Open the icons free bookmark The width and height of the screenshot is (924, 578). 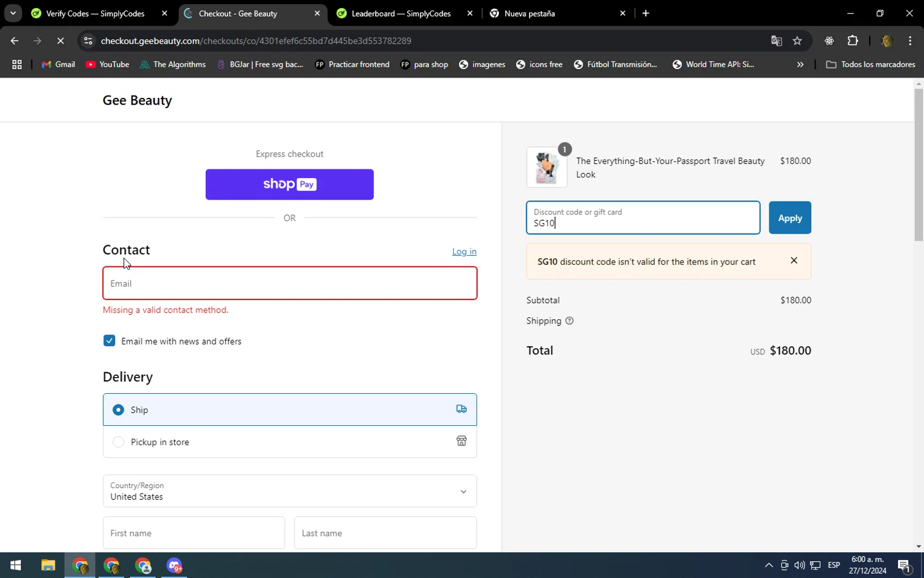(x=539, y=64)
